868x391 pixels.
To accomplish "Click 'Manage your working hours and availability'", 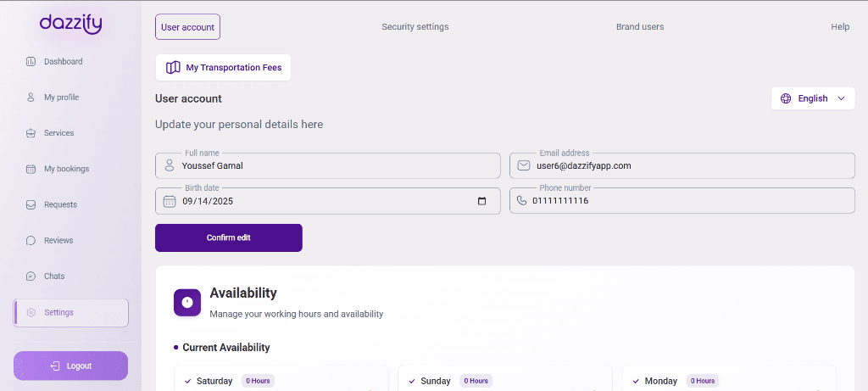I will tap(296, 314).
